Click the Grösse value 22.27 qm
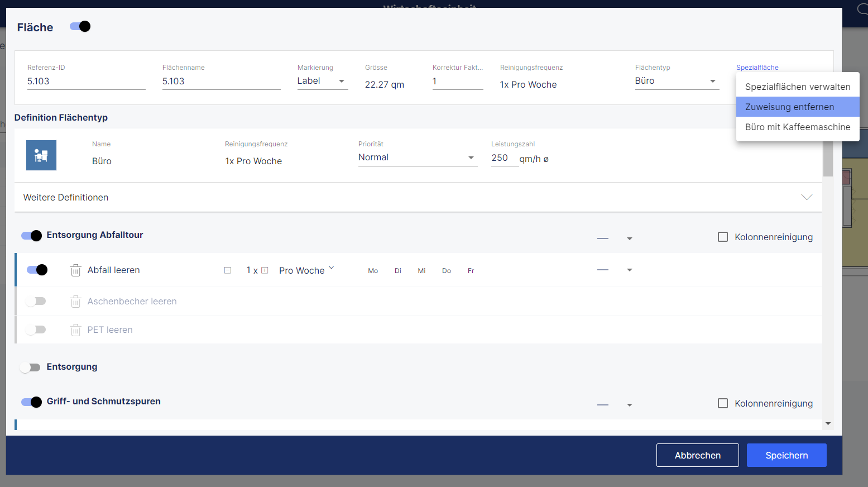868x487 pixels. pyautogui.click(x=385, y=85)
